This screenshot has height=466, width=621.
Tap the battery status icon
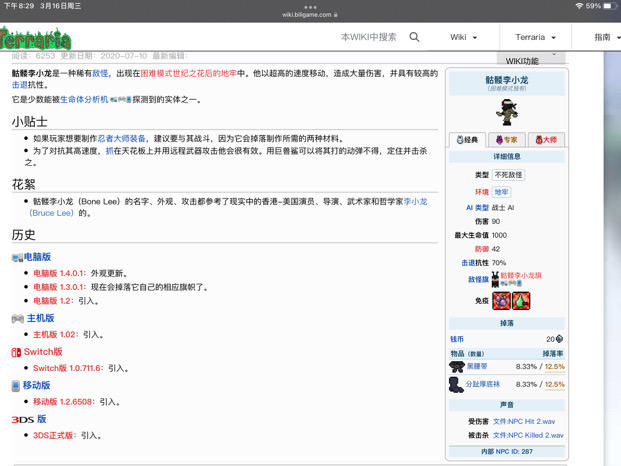coord(610,6)
